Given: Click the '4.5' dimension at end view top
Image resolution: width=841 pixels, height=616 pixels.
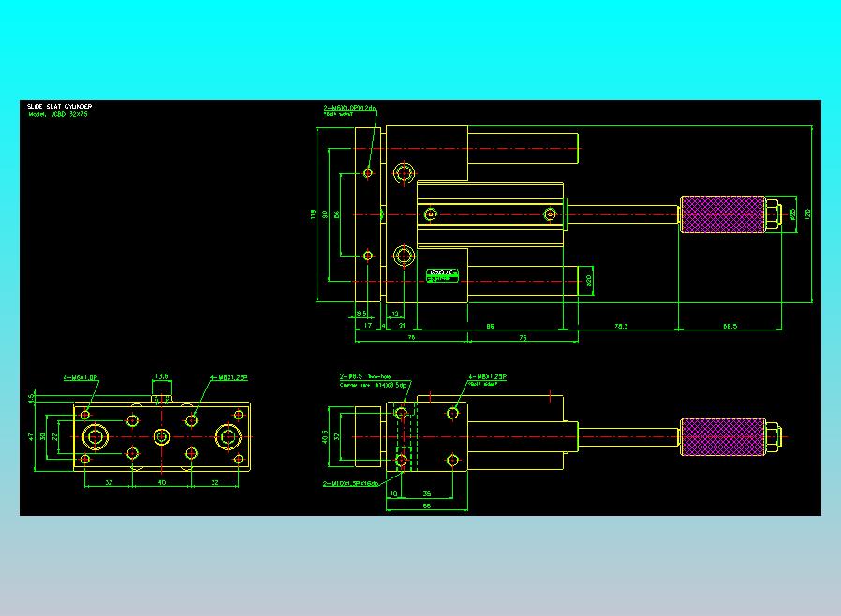Looking at the screenshot, I should 31,398.
